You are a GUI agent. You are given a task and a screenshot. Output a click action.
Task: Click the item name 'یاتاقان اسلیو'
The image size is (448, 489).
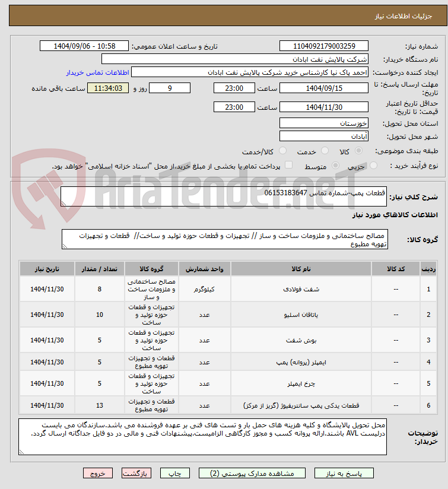pos(301,315)
